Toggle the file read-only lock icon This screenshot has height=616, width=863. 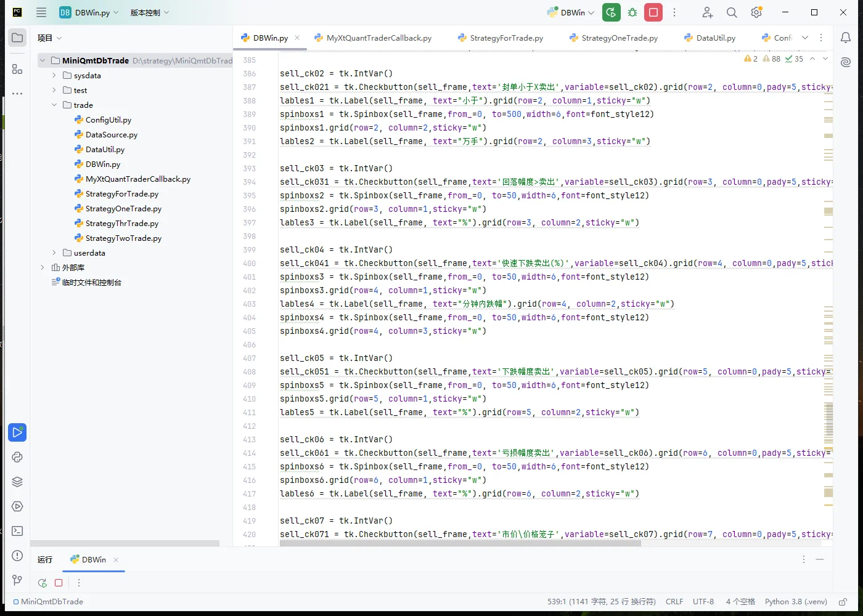point(843,602)
